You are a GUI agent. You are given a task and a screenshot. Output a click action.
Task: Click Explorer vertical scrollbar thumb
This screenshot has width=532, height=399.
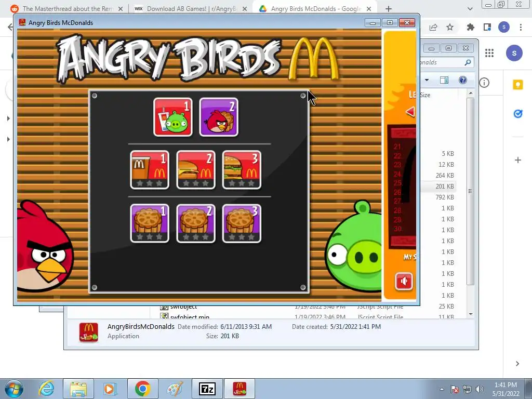(470, 191)
